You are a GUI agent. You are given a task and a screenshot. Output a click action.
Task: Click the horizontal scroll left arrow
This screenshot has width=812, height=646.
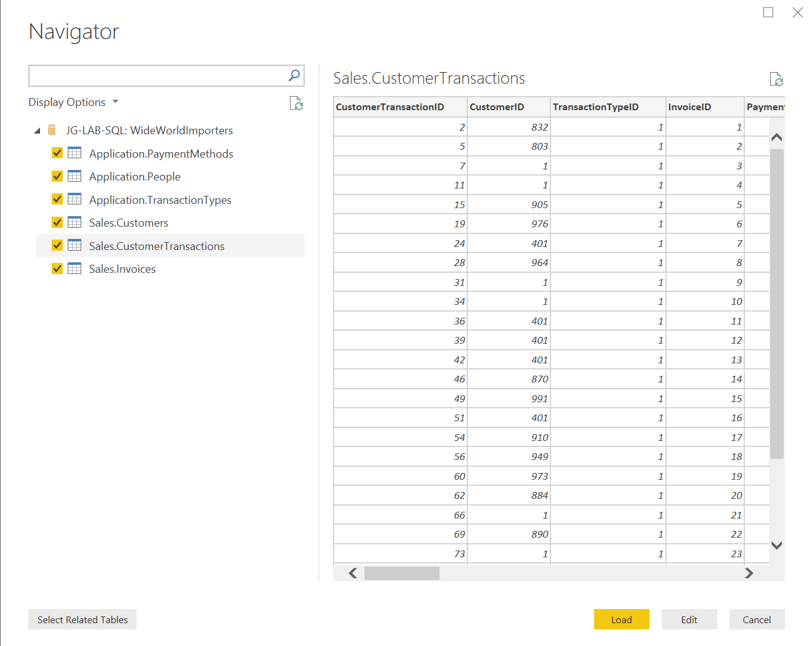coord(353,573)
